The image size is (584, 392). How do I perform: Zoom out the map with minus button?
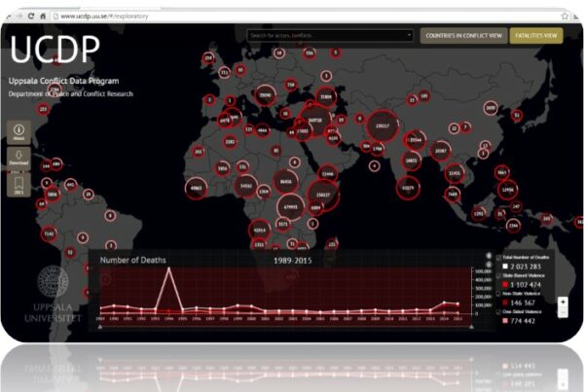pyautogui.click(x=563, y=312)
